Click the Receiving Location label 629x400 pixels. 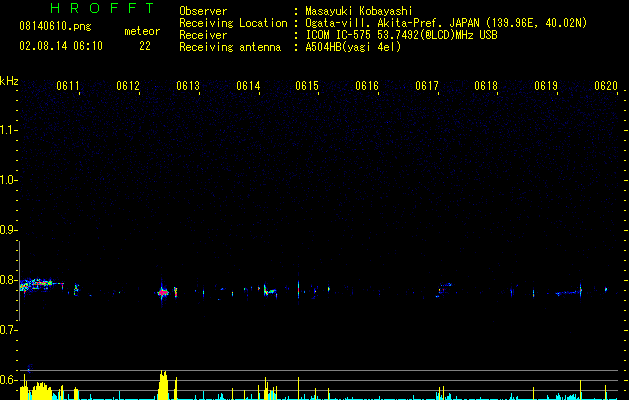233,23
